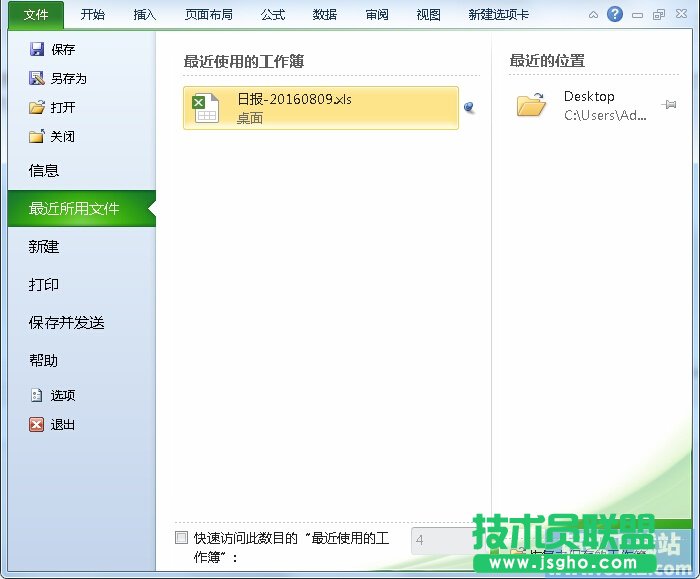Select 打印 in the backstage menu
Image resolution: width=700 pixels, height=579 pixels.
[44, 285]
